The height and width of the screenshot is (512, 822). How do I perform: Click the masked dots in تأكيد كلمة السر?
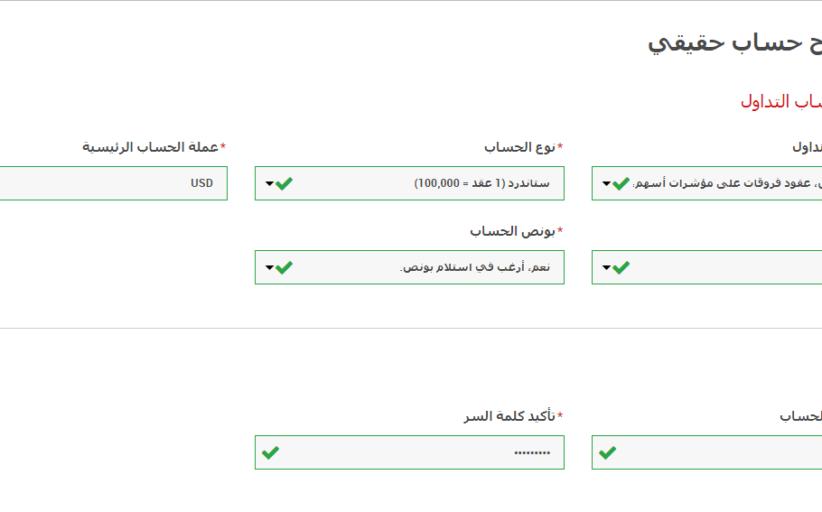pyautogui.click(x=532, y=452)
